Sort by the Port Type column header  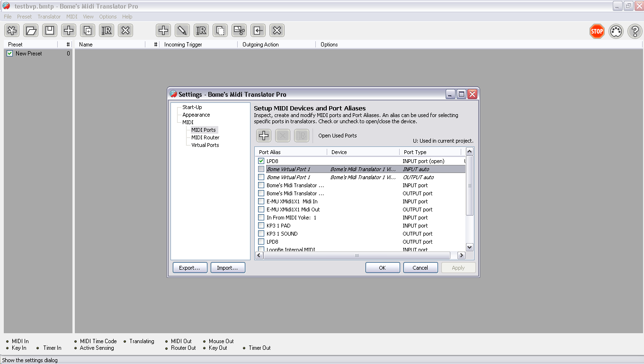pyautogui.click(x=430, y=152)
